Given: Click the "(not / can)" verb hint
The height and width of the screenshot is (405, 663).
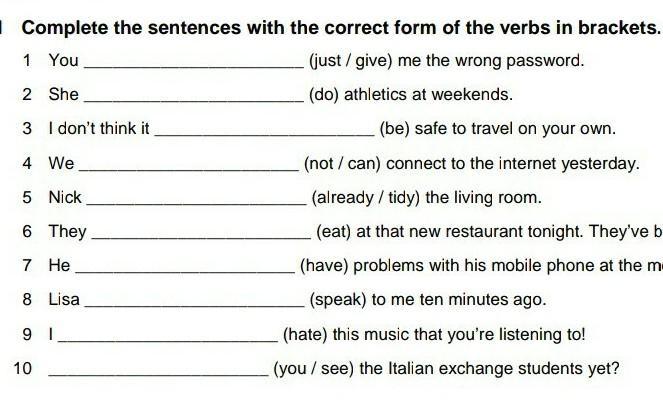Looking at the screenshot, I should coord(343,163).
